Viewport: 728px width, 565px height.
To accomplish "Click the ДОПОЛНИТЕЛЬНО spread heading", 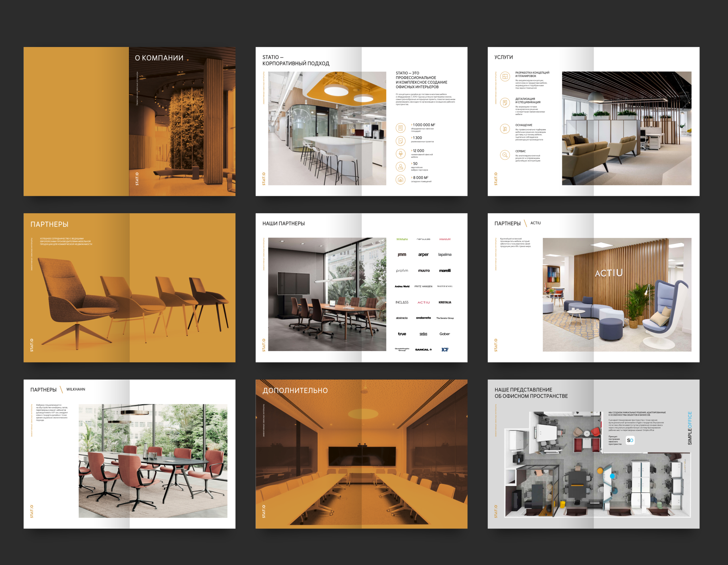I will (x=295, y=390).
